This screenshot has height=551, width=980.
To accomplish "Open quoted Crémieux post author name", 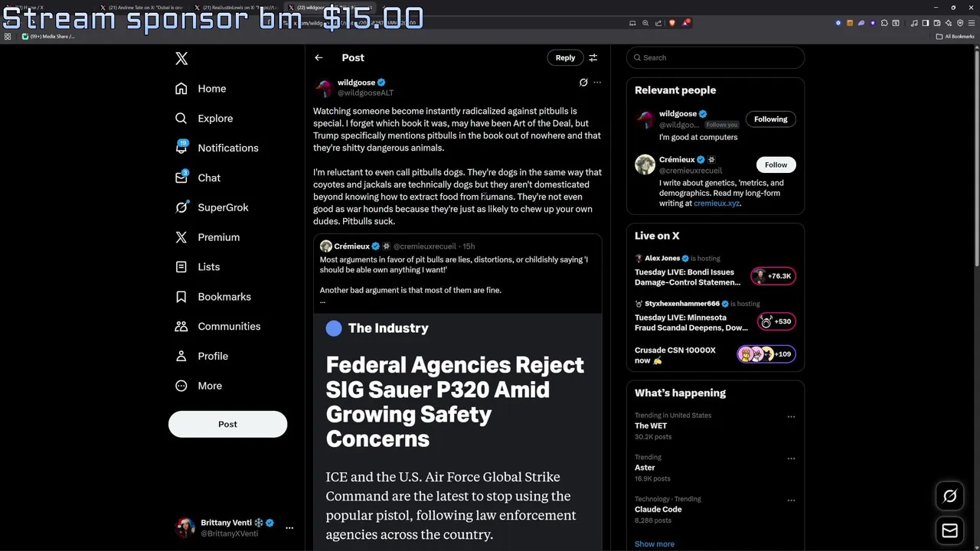I will 352,246.
